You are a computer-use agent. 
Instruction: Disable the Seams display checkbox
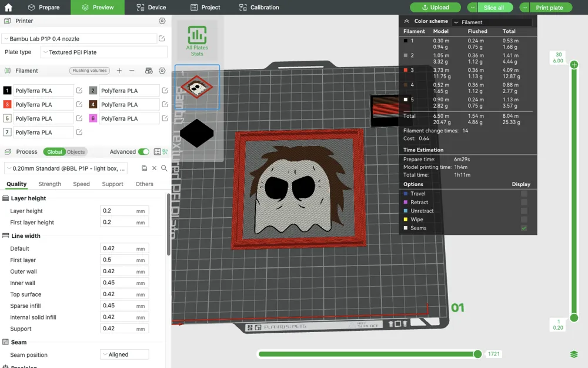point(524,228)
